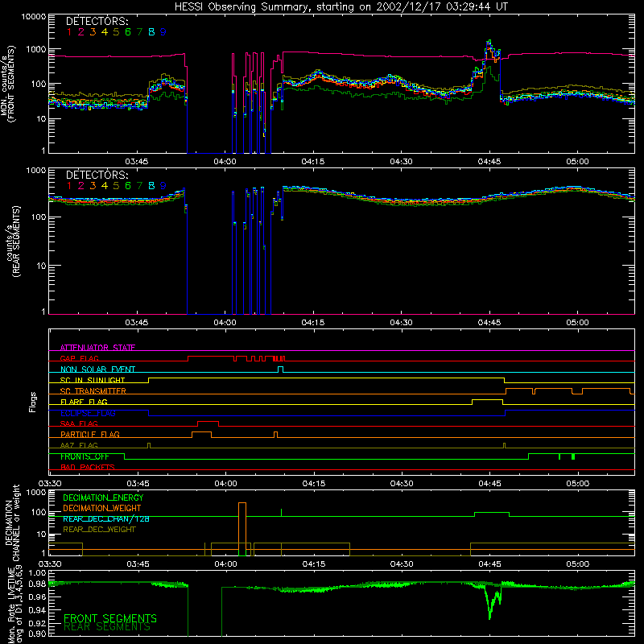Screen dimensions: 644x644
Task: Click the vertical Flags axis title
Action: pos(32,402)
